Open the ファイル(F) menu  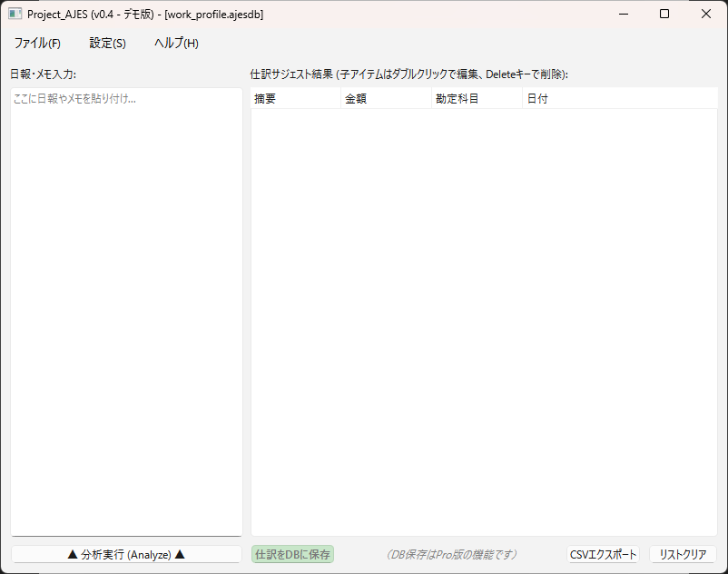(37, 44)
